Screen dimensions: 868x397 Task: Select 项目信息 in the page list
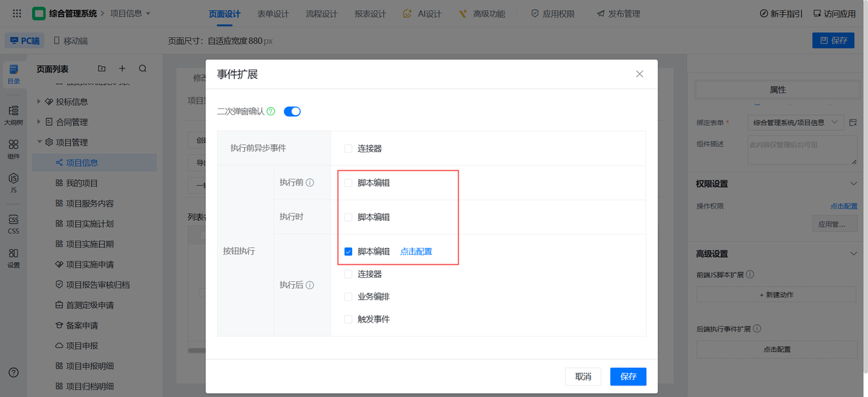94,163
